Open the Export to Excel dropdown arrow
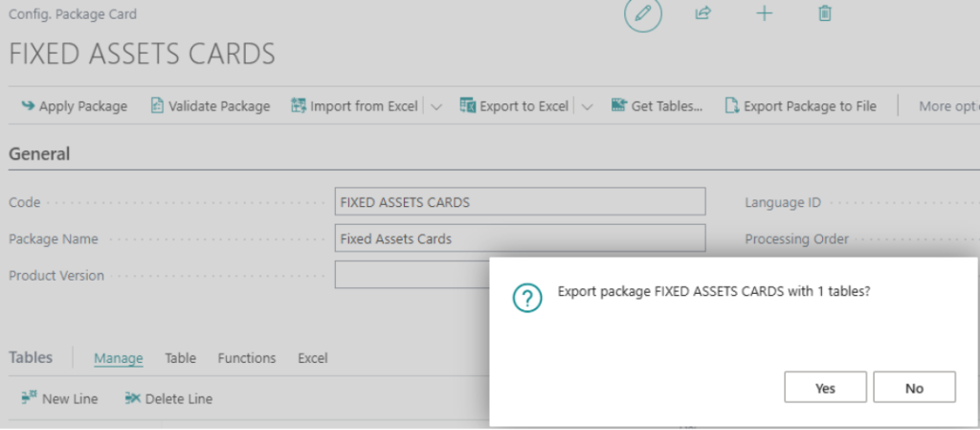 click(x=588, y=107)
